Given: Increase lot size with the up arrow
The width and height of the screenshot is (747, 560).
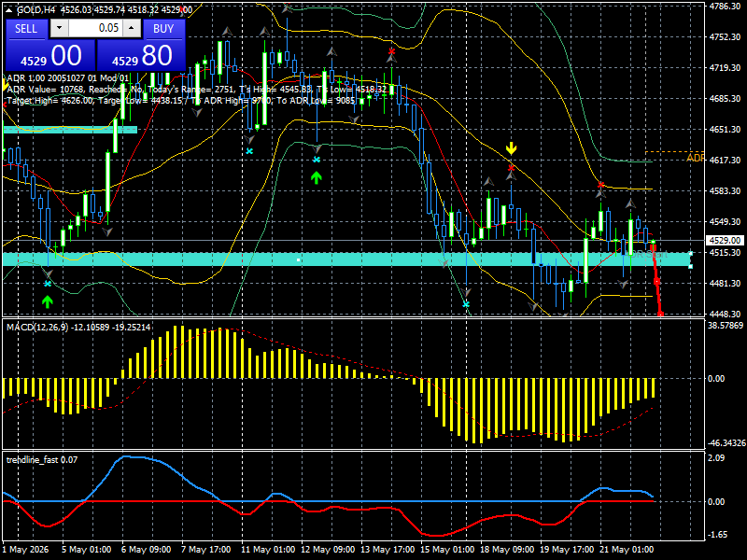Looking at the screenshot, I should [x=132, y=28].
